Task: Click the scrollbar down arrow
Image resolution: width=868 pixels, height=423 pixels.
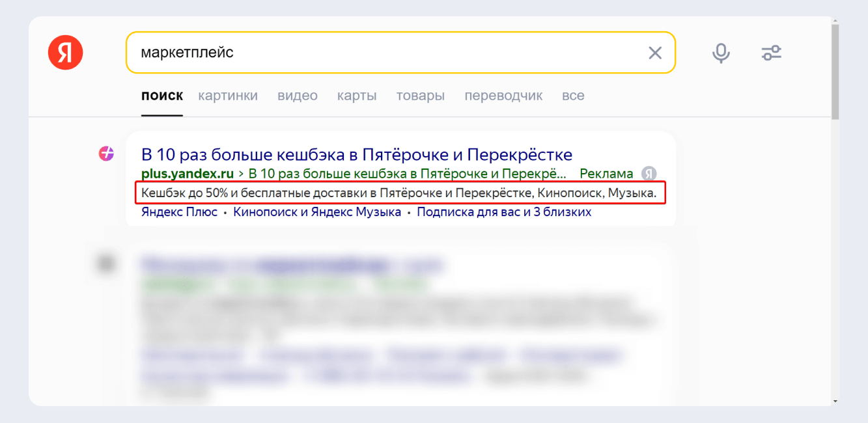Action: [835, 402]
